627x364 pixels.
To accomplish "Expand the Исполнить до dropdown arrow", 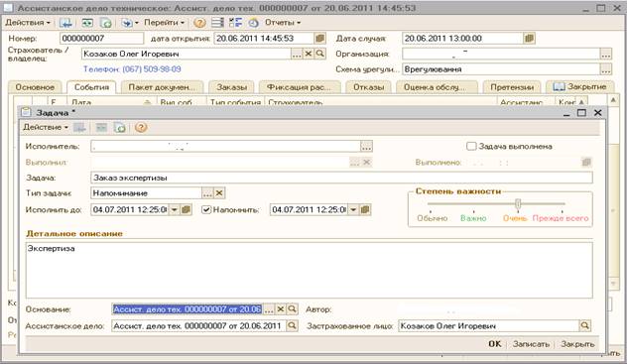I will click(175, 209).
